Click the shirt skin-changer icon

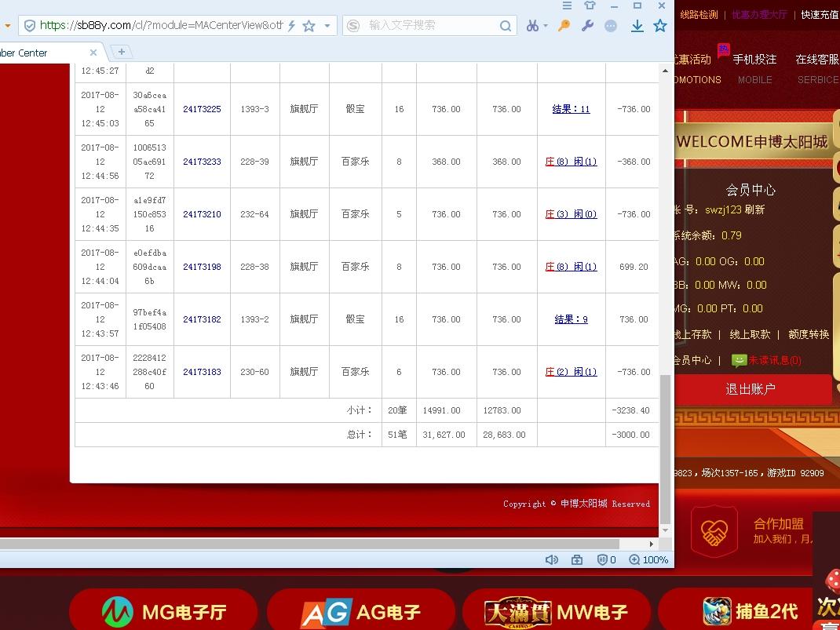590,6
